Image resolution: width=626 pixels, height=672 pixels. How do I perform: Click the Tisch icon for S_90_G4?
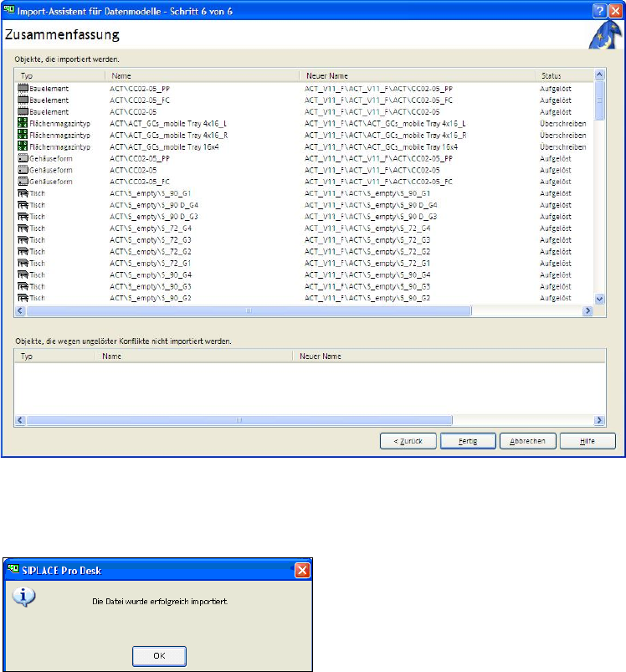coord(23,274)
